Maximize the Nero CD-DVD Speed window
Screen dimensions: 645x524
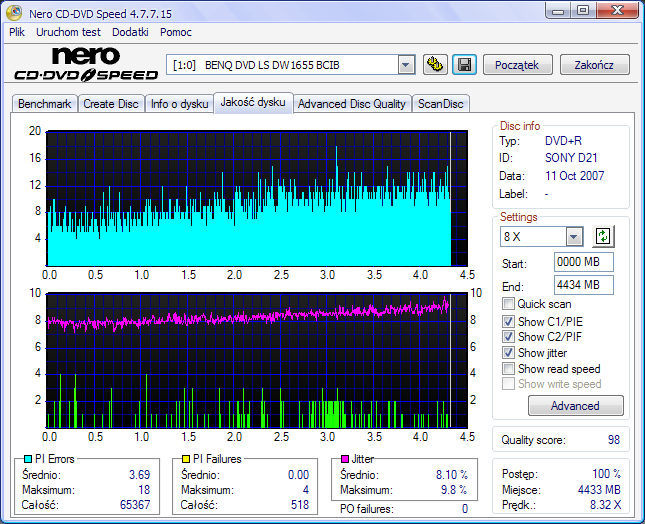[x=582, y=10]
